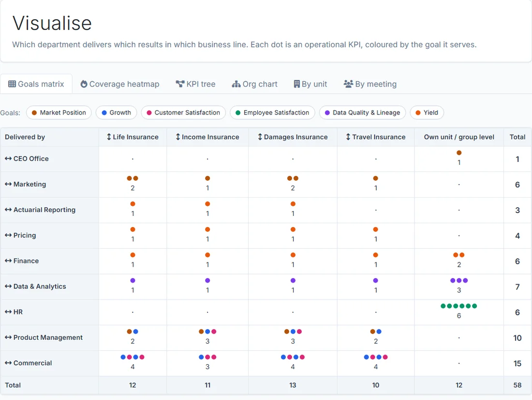Click the table grid icon on Goals matrix tab
The width and height of the screenshot is (532, 400).
click(12, 84)
